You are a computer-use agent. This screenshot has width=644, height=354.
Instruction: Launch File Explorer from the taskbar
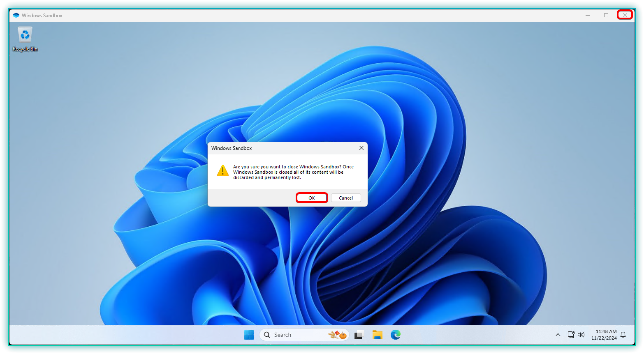[x=377, y=335]
